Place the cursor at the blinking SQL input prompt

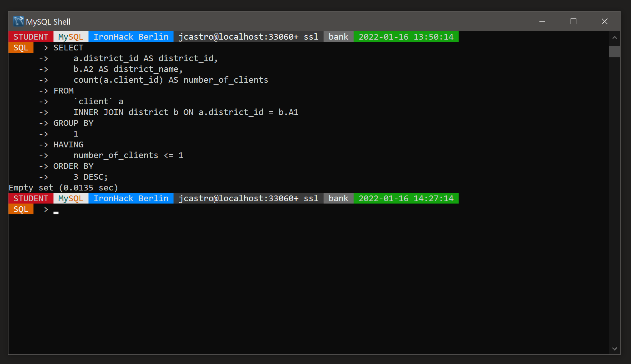coord(56,212)
